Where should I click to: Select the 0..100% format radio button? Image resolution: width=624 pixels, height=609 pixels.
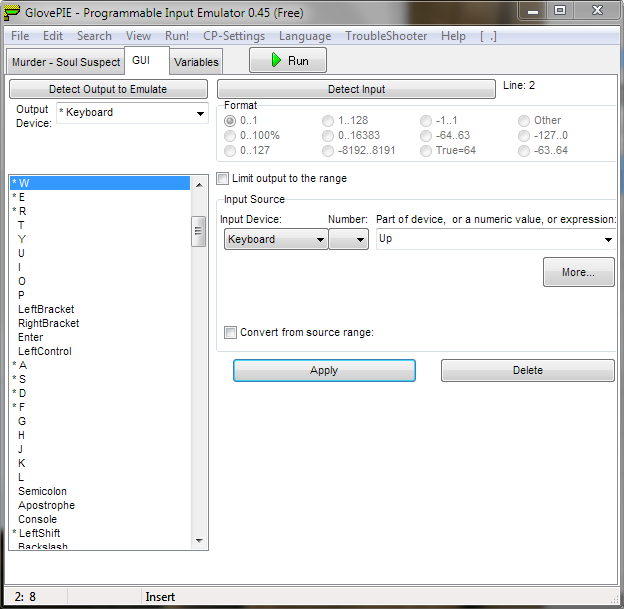230,136
